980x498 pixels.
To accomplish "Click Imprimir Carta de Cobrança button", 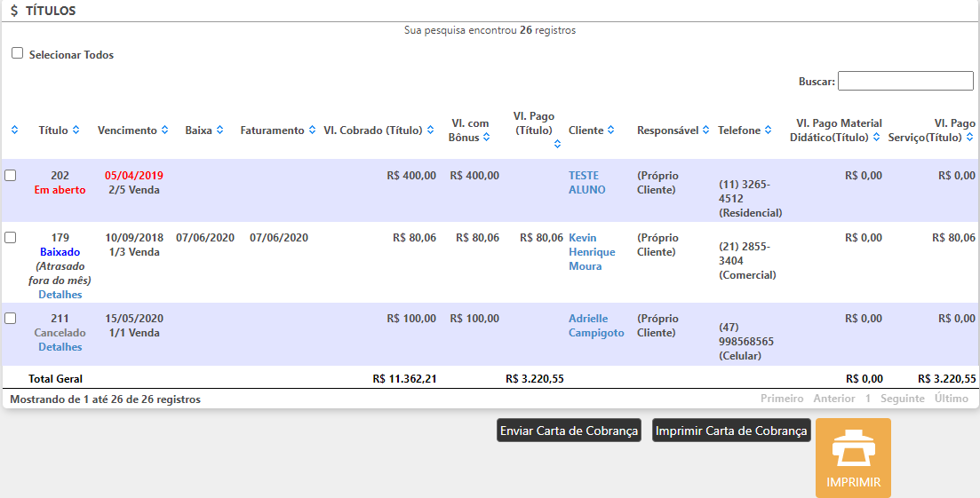I will click(x=731, y=431).
